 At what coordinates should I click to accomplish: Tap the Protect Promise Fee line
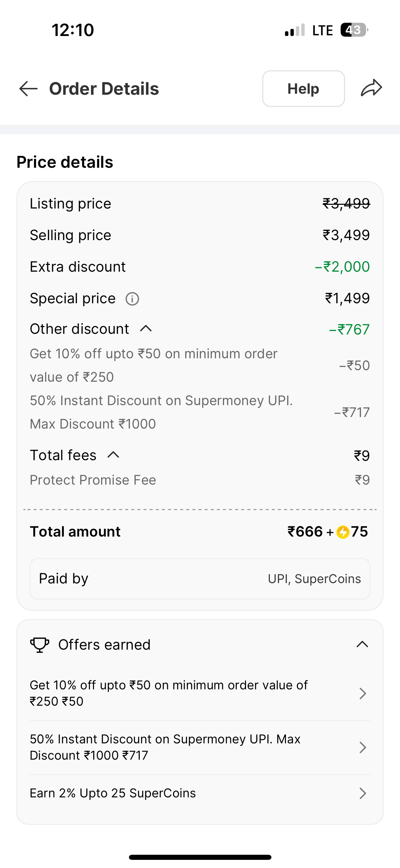click(x=93, y=480)
